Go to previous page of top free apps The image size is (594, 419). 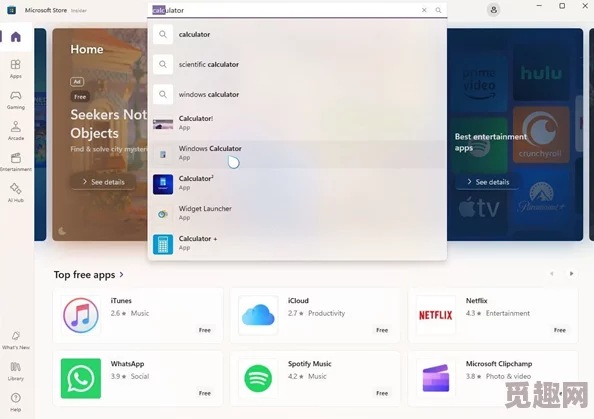tap(552, 274)
